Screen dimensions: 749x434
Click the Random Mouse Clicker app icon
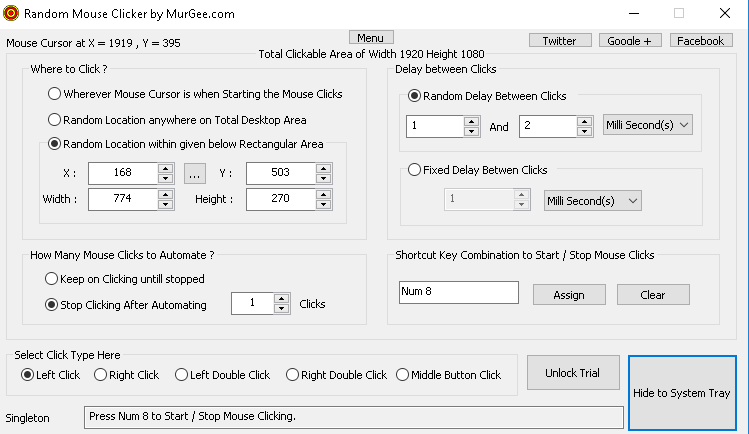(x=12, y=13)
